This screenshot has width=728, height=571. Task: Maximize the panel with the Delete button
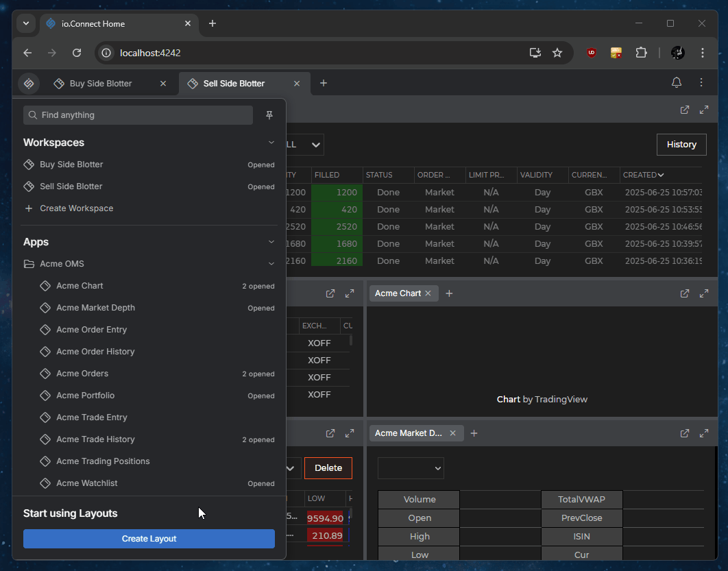(350, 433)
